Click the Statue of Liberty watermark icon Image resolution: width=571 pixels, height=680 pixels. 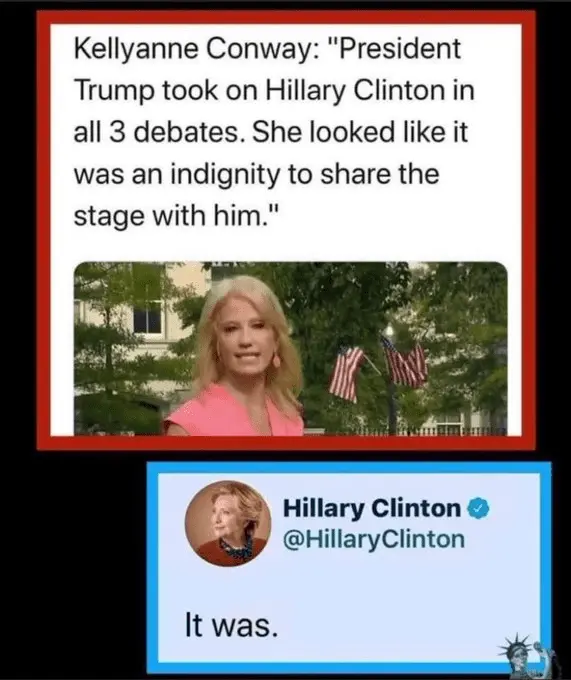coord(525,657)
